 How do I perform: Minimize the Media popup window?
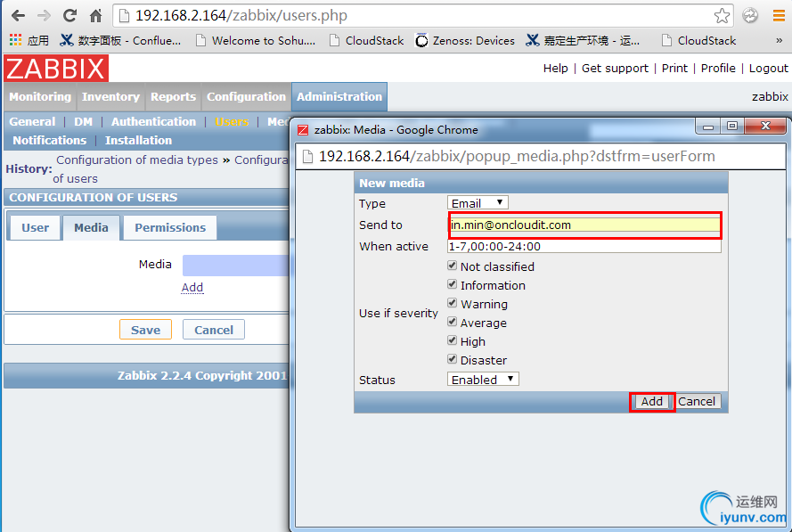(x=708, y=127)
